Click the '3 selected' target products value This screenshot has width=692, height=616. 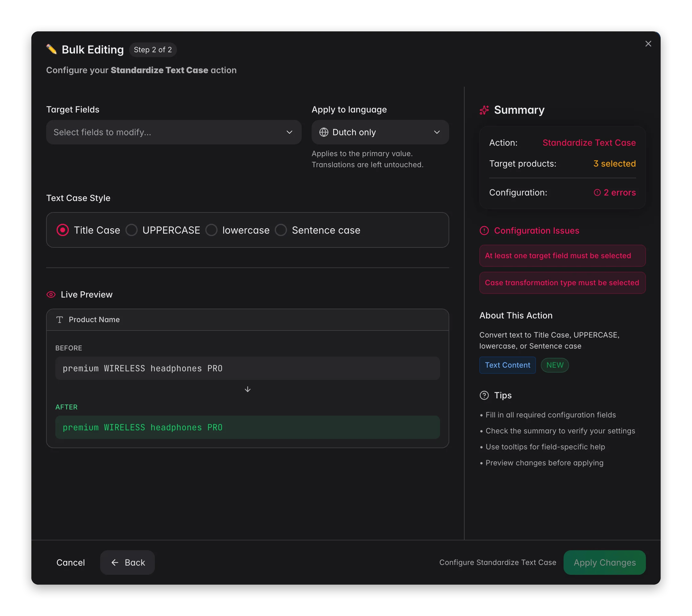615,164
